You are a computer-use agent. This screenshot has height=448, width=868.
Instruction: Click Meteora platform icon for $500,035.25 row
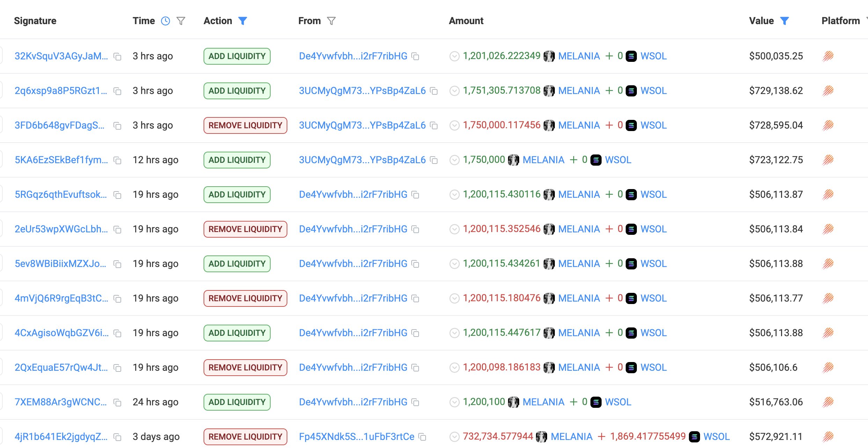[828, 56]
